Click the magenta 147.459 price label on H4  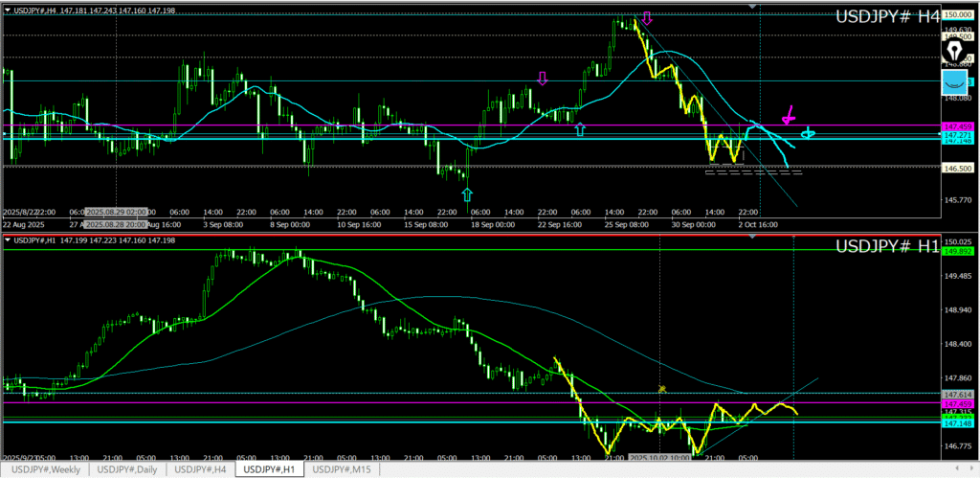point(959,126)
